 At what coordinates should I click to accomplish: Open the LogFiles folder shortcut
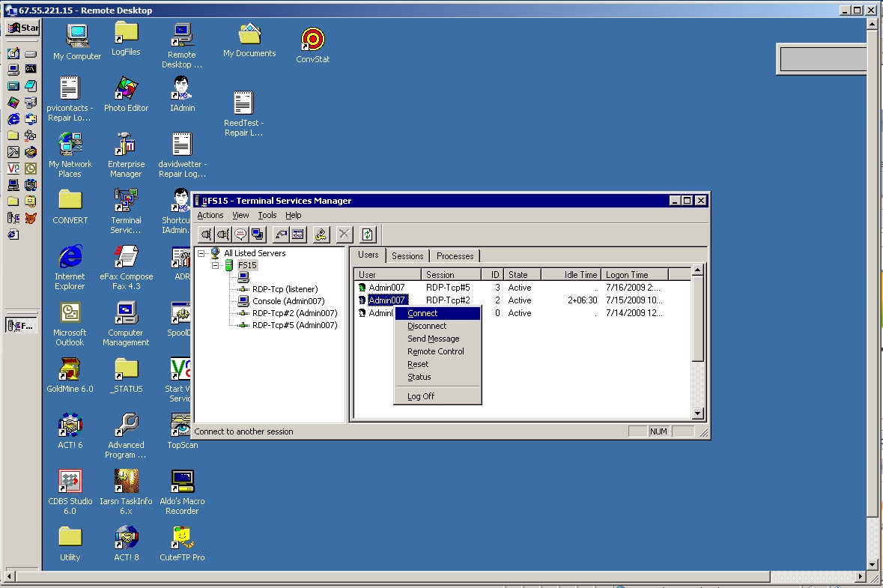(x=126, y=39)
